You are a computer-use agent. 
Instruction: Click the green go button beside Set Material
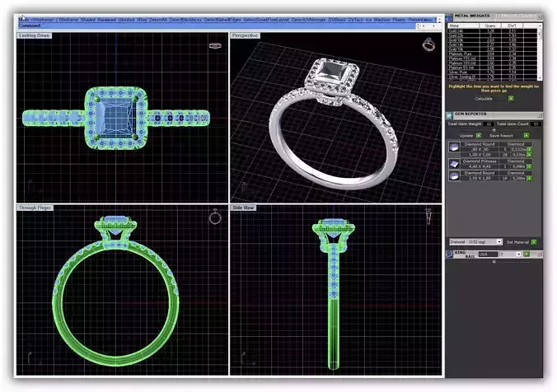534,242
